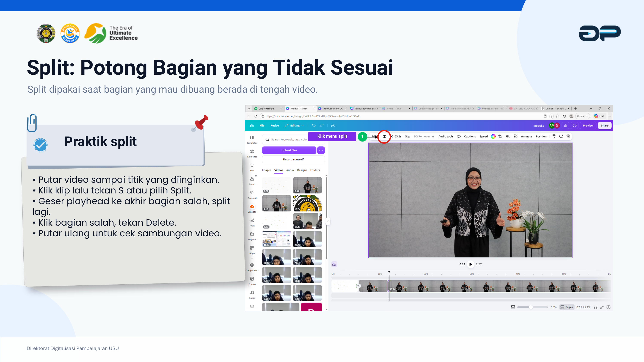Viewport: 644px width, 362px height.
Task: Click the Upload files button
Action: (x=289, y=150)
